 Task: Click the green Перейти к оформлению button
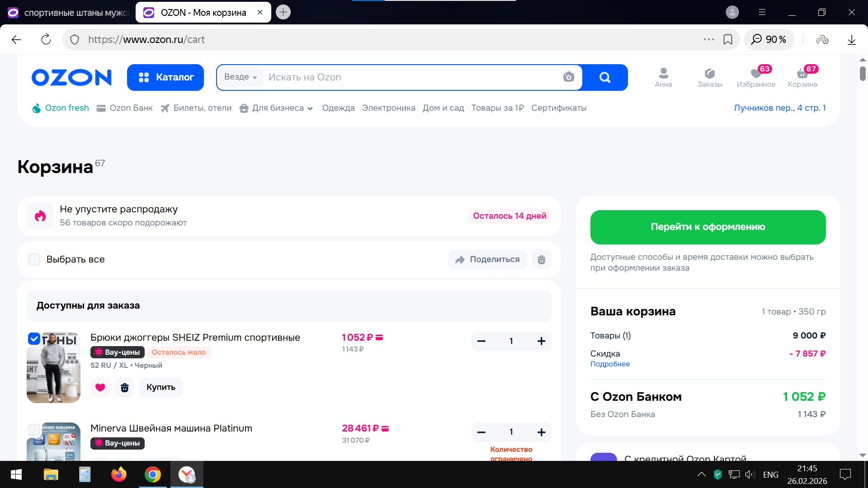(708, 227)
